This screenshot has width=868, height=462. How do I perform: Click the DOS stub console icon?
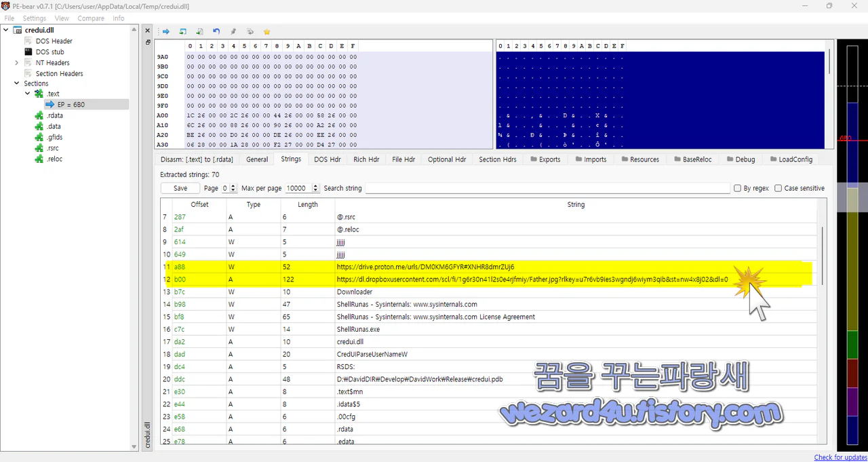(x=28, y=52)
